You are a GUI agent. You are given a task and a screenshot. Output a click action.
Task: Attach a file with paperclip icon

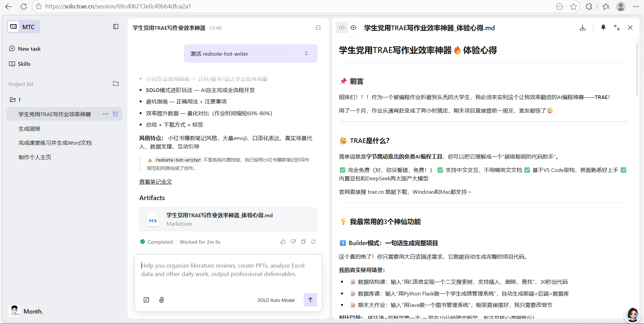[x=161, y=300]
